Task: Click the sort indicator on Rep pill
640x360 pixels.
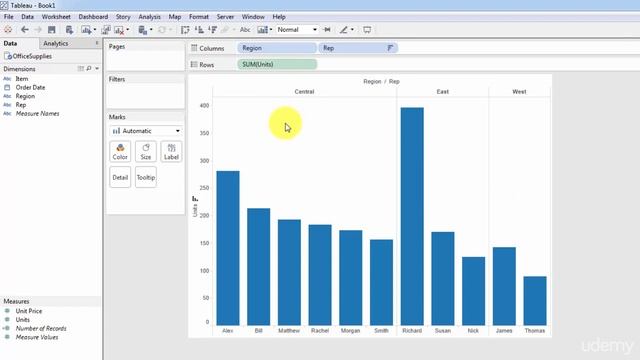Action: click(390, 48)
